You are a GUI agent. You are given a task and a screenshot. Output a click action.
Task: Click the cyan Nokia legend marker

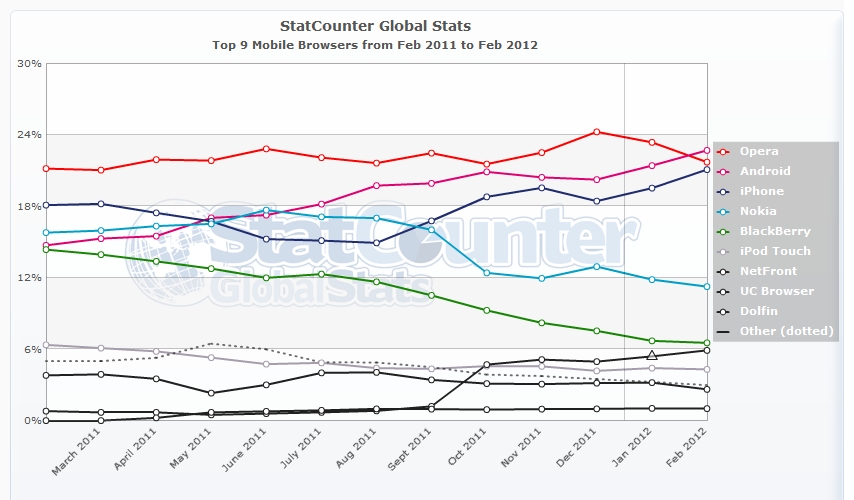723,211
